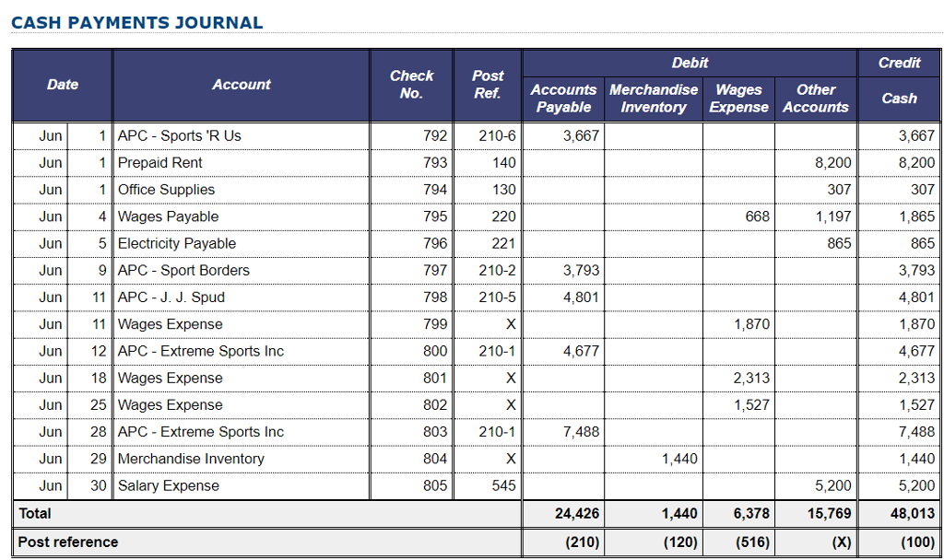
Task: Select the Merchandise Inventory column header
Action: (x=654, y=99)
